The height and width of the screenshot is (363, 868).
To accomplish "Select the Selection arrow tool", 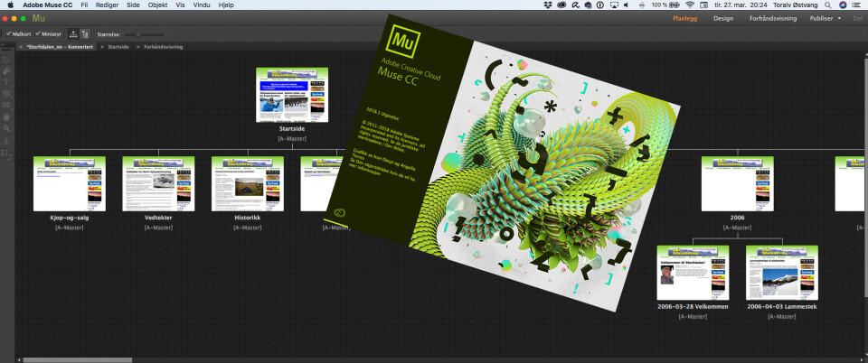I will [x=6, y=59].
